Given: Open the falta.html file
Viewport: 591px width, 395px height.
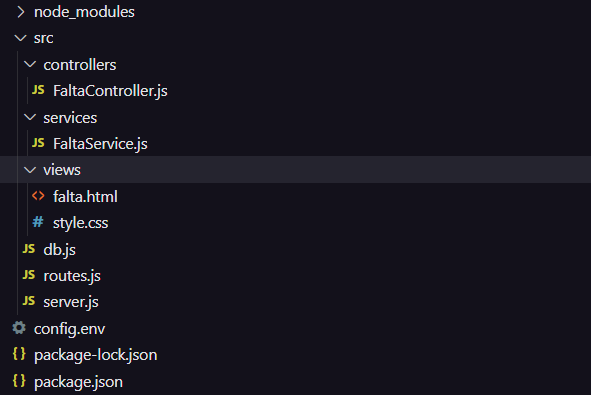Looking at the screenshot, I should [85, 197].
